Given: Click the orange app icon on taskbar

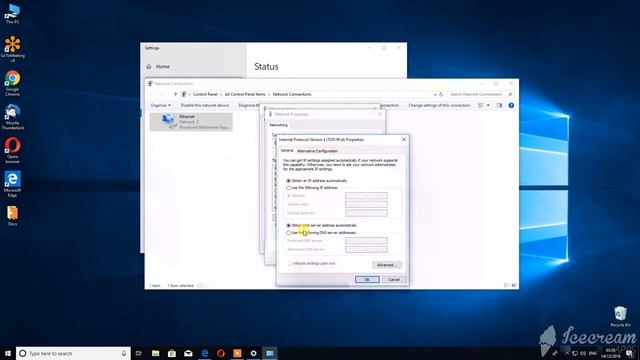Looking at the screenshot, I should click(x=237, y=353).
